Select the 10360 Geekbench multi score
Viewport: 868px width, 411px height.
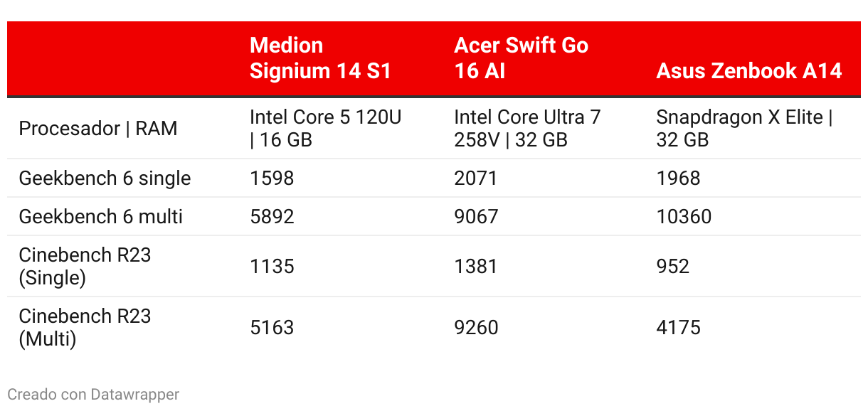tap(684, 216)
